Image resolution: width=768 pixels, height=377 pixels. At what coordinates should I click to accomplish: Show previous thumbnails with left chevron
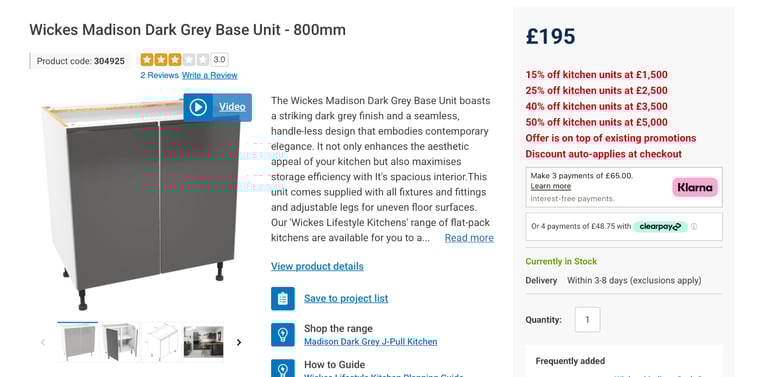[43, 342]
